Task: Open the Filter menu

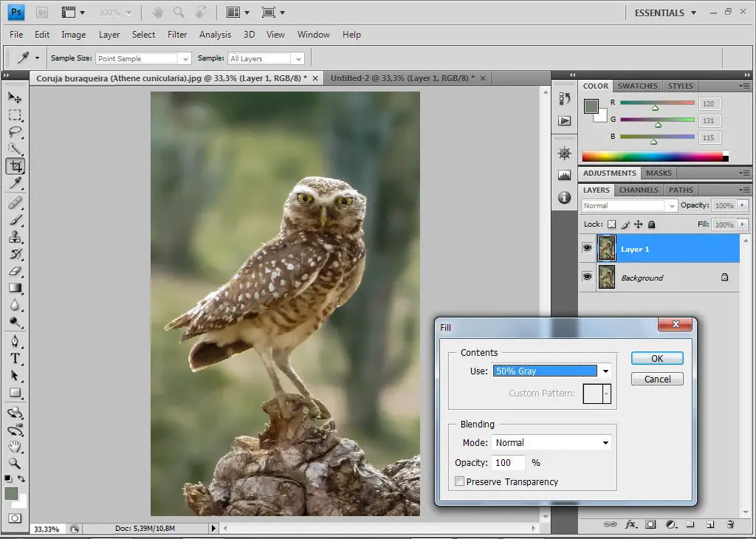Action: coord(177,35)
